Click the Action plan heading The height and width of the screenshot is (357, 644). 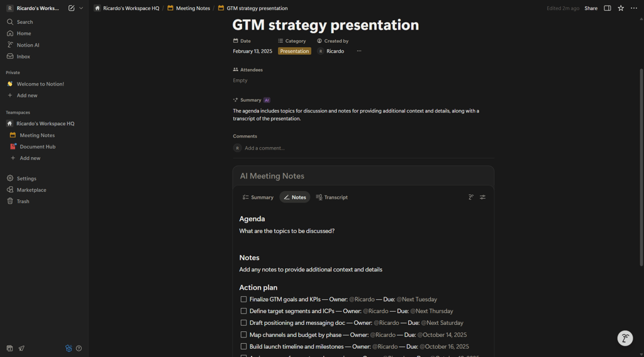point(258,288)
